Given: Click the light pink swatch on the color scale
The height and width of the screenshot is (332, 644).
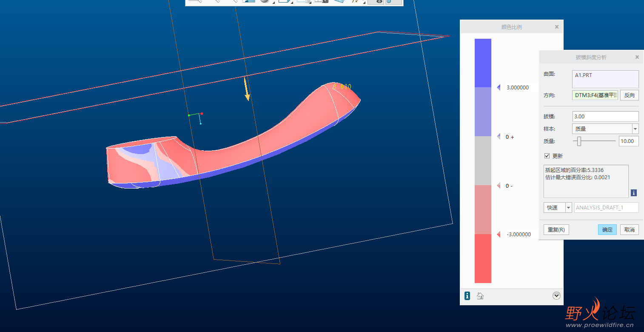Looking at the screenshot, I should (x=483, y=210).
